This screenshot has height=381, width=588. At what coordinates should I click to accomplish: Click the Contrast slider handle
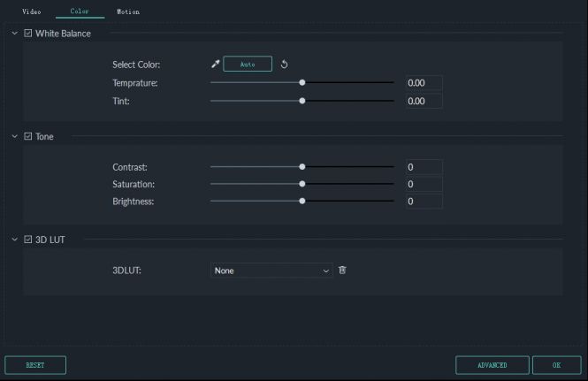point(302,167)
